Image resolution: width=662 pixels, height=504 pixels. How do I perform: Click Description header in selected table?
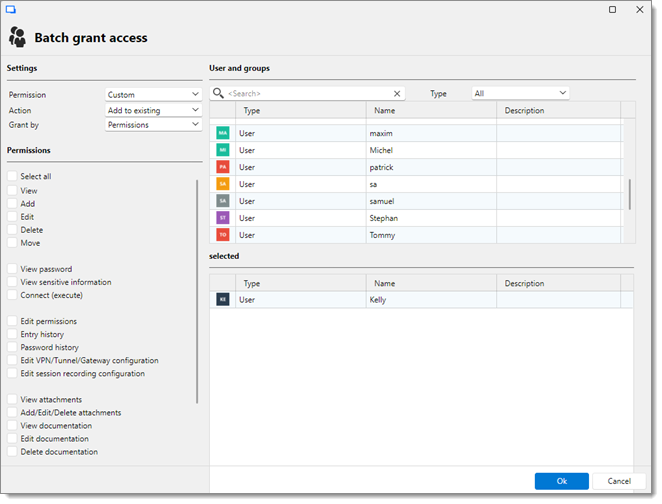559,283
